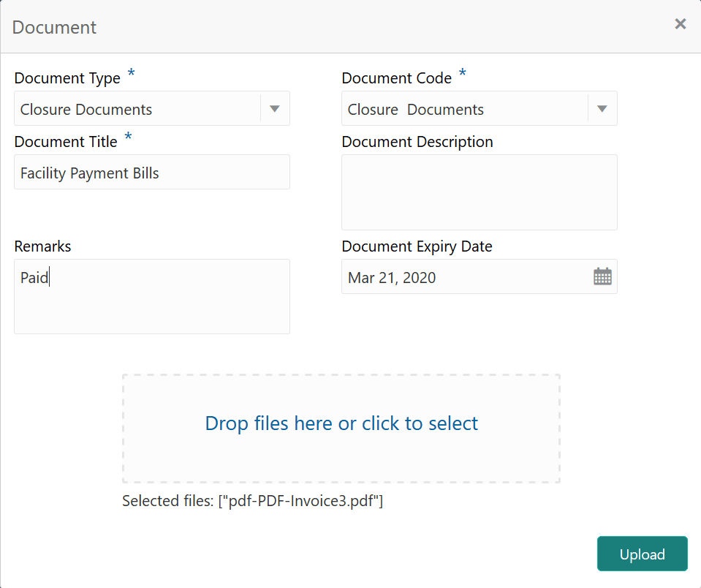Click the Upload button
Screen dimensions: 701x588
[x=642, y=554]
